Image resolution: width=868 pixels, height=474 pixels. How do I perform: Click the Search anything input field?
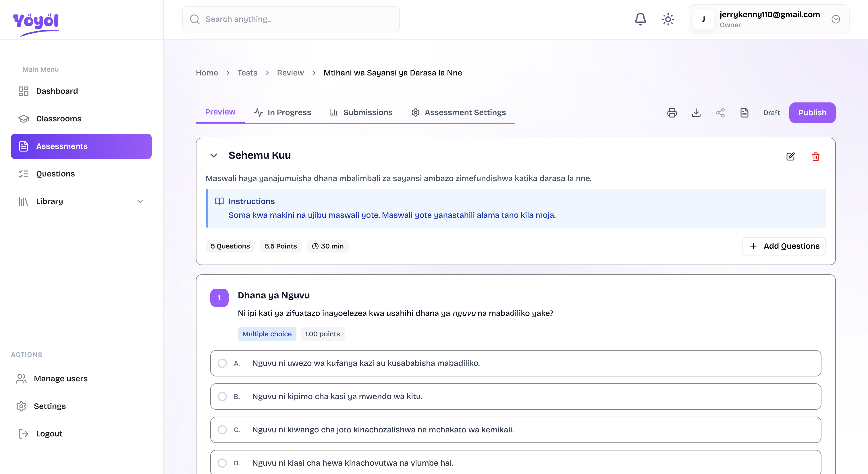[x=291, y=19]
